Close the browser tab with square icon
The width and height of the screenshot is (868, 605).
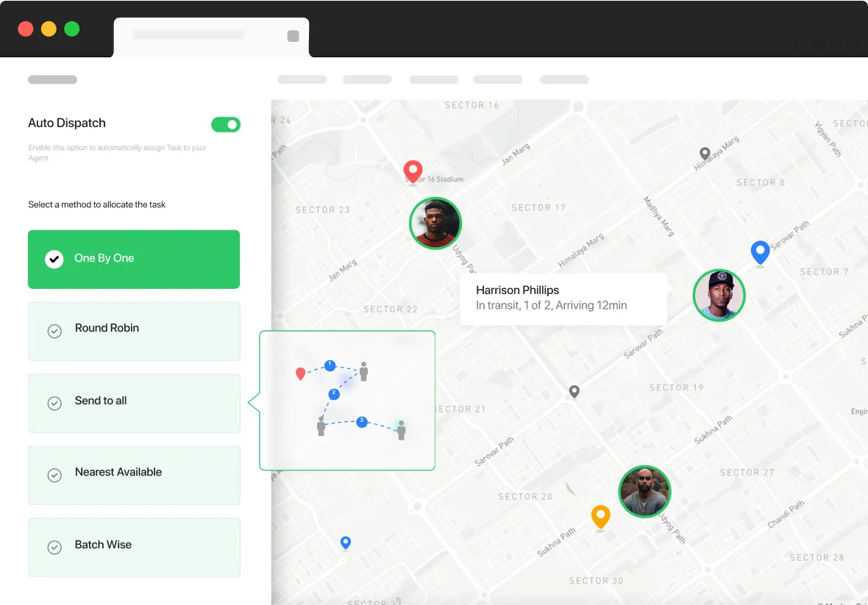point(294,36)
